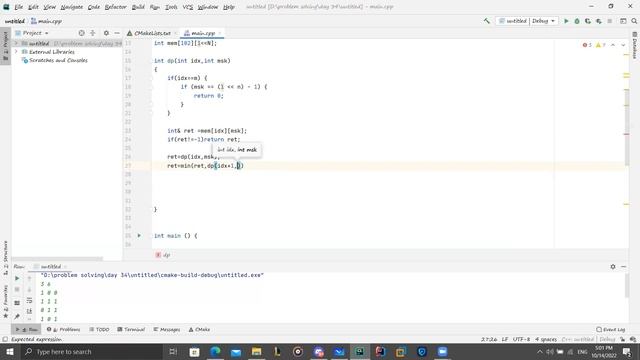
Task: Click the red error count indicator in editor
Action: [587, 45]
